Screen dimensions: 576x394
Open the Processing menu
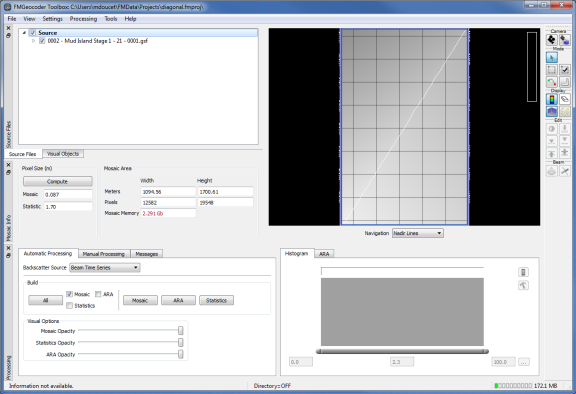click(x=83, y=19)
